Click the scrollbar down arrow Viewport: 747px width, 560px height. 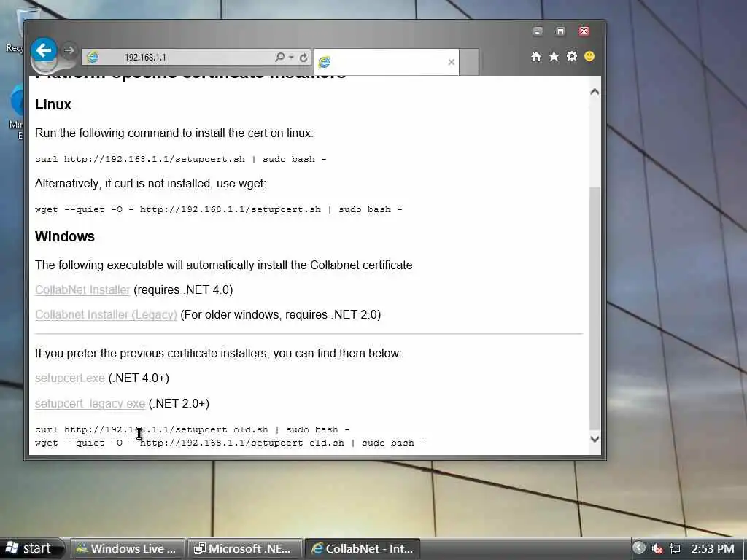click(x=595, y=439)
